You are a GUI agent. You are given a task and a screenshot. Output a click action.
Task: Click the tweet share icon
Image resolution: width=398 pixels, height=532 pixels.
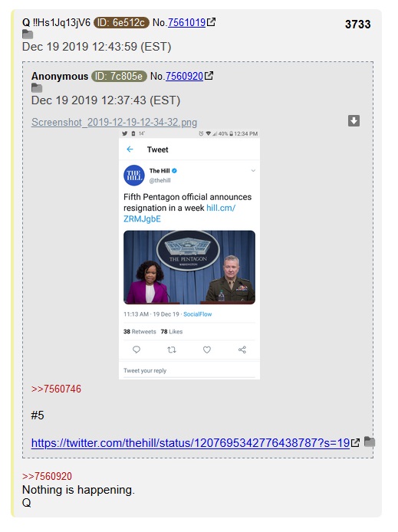[242, 350]
